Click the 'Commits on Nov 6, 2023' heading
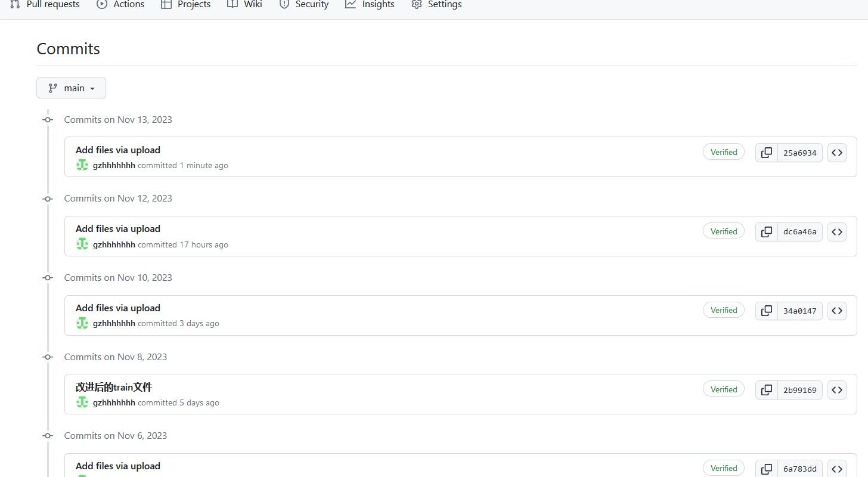Screen dimensions: 868x477 tap(116, 436)
